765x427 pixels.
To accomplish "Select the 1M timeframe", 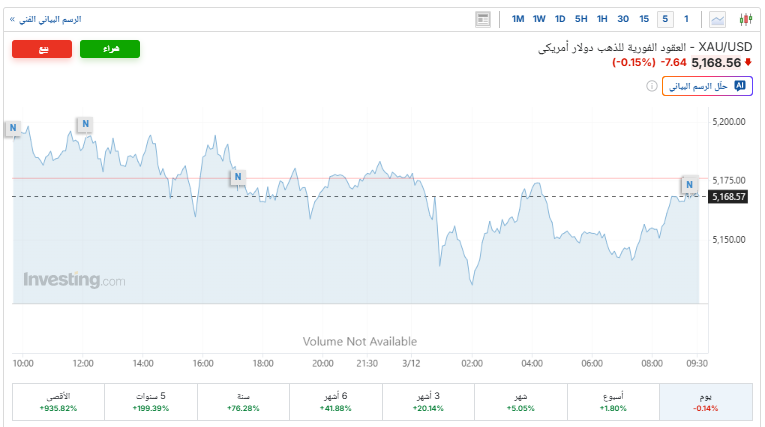I will point(518,19).
